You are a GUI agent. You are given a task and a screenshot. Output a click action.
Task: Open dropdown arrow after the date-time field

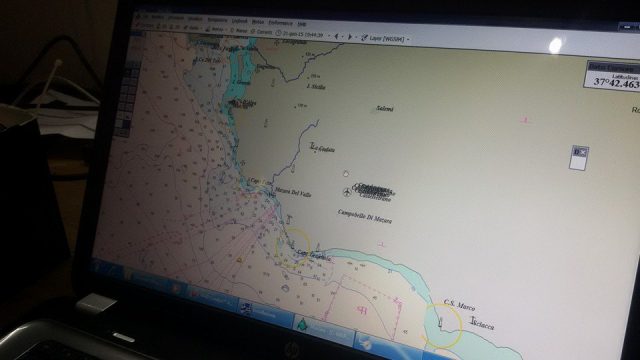(x=329, y=36)
